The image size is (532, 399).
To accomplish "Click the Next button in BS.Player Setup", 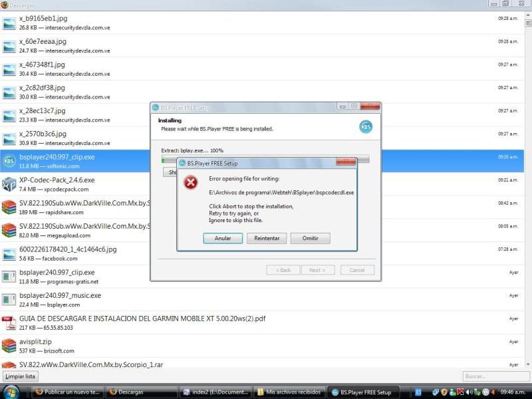I will pos(318,270).
